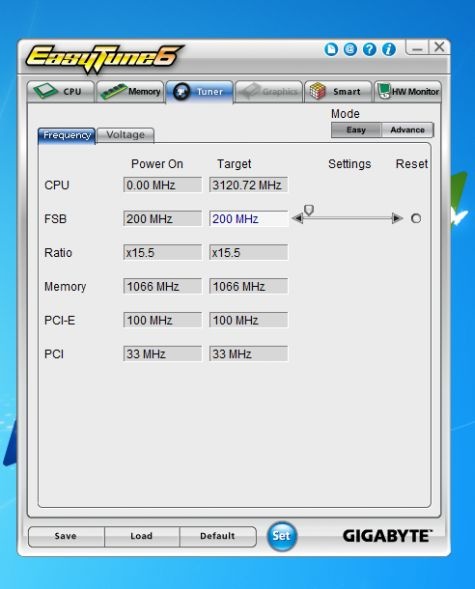The image size is (475, 589).
Task: Click the EasyTune6 logo
Action: coord(104,59)
